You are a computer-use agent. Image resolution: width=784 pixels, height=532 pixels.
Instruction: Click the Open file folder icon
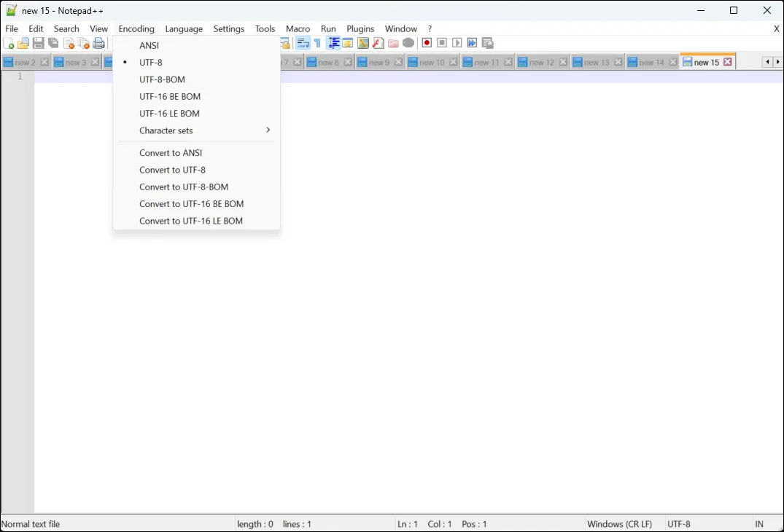23,44
